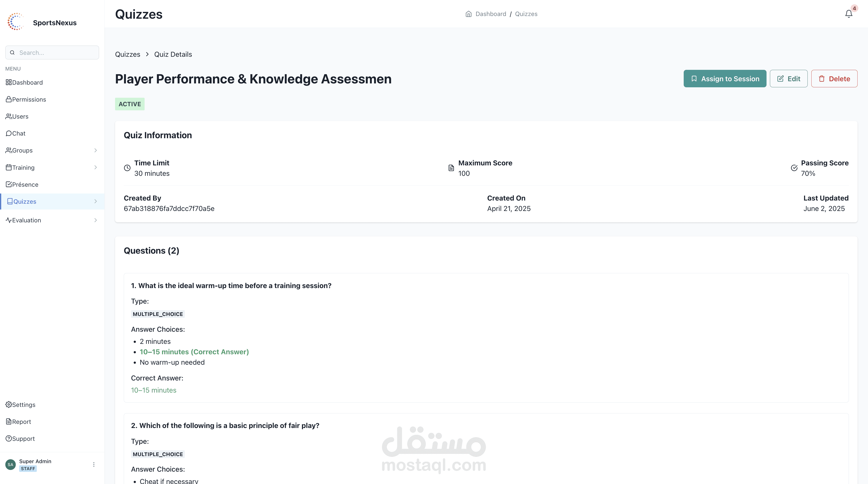
Task: Click the SportsNexus logo icon
Action: [x=16, y=22]
